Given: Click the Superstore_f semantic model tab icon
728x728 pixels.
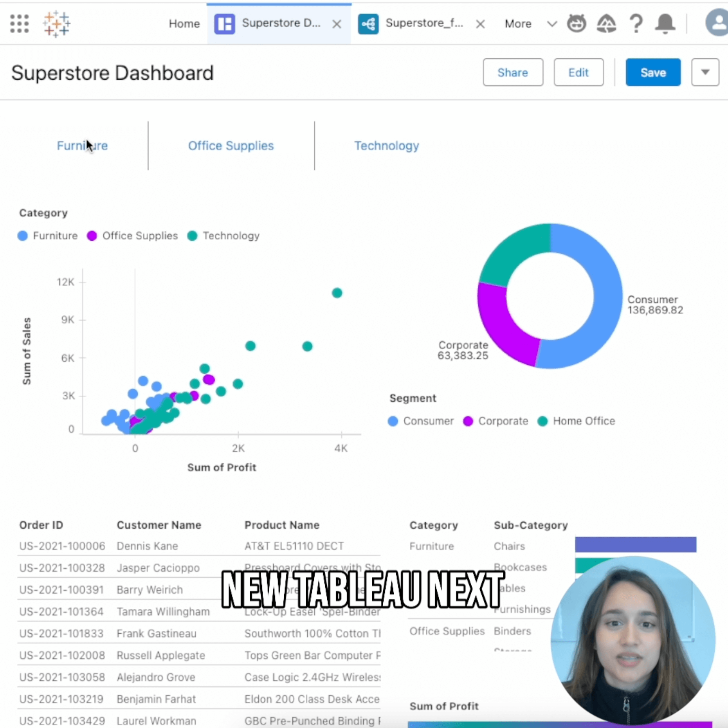Looking at the screenshot, I should [x=368, y=24].
